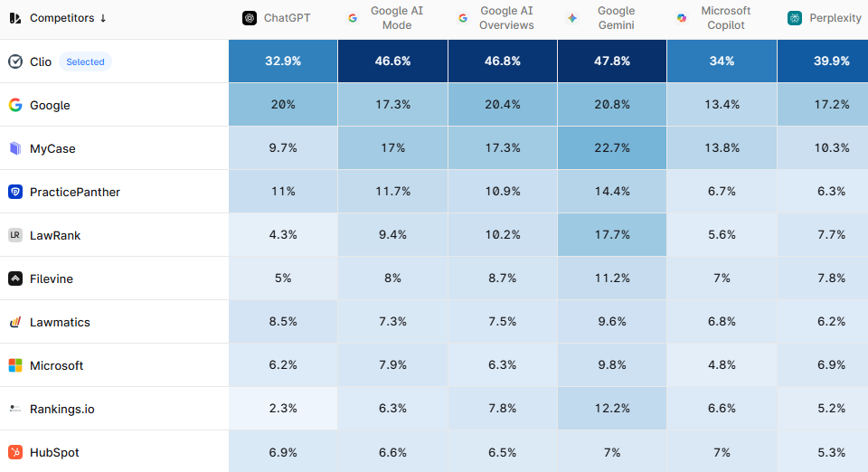868x472 pixels.
Task: Click Clio's 47.8% Google Gemini cell
Action: [611, 61]
